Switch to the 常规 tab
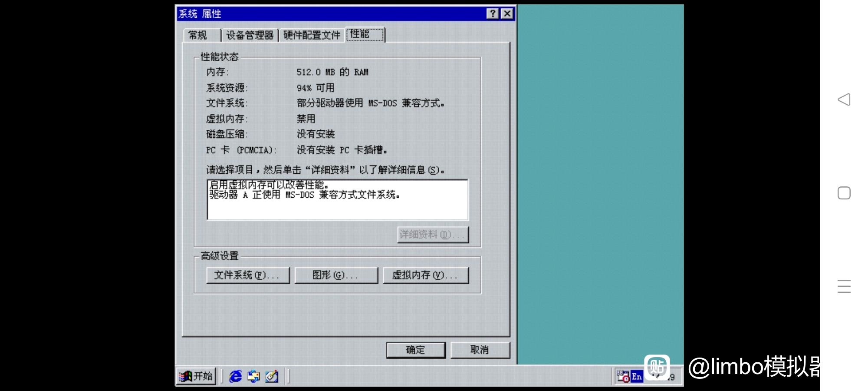 coord(198,35)
